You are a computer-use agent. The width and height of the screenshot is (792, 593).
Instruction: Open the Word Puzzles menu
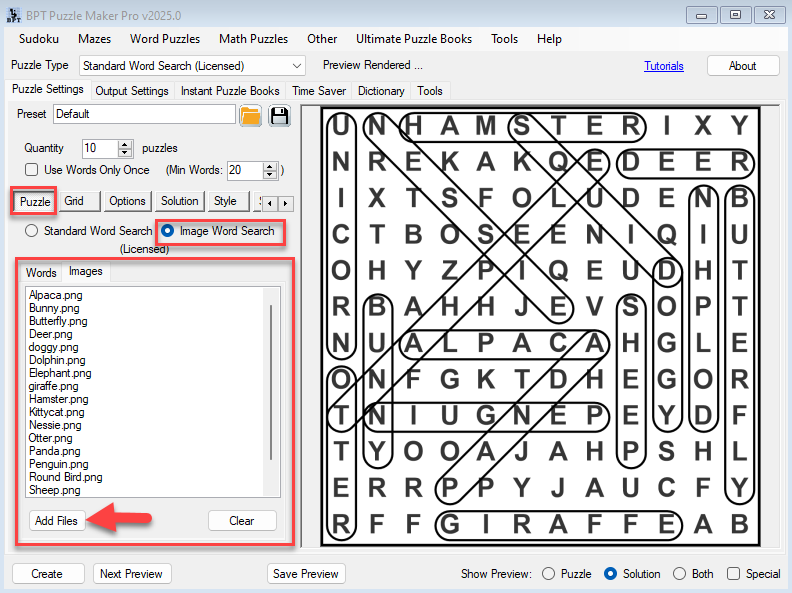[x=165, y=39]
